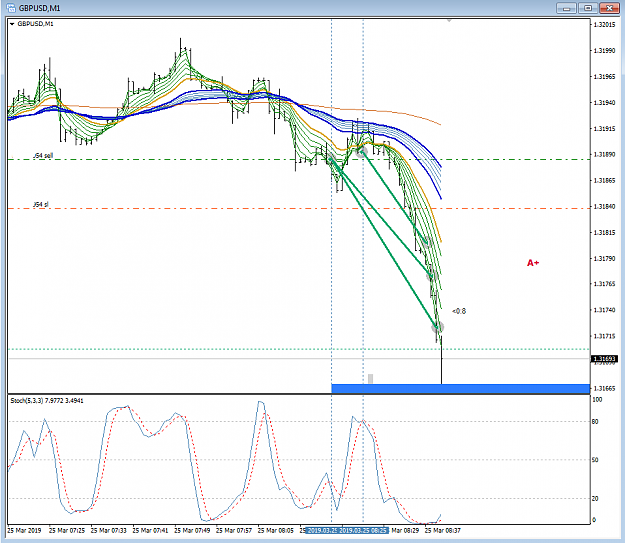Click the small grey bar above blue rectangle
The image size is (625, 543).
(x=370, y=379)
